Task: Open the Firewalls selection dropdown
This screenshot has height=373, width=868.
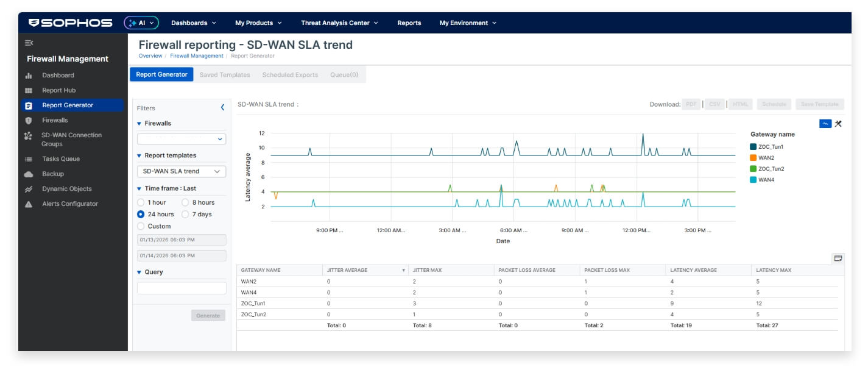Action: [x=182, y=138]
